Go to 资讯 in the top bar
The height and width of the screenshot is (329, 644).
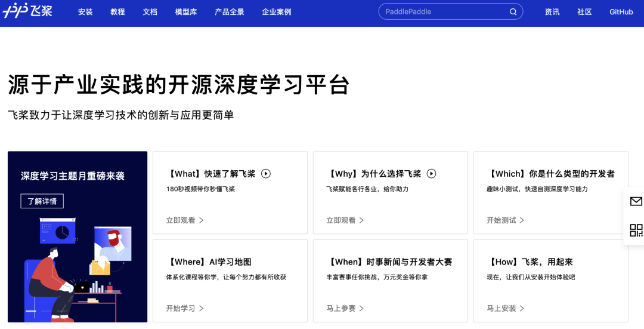tap(552, 12)
